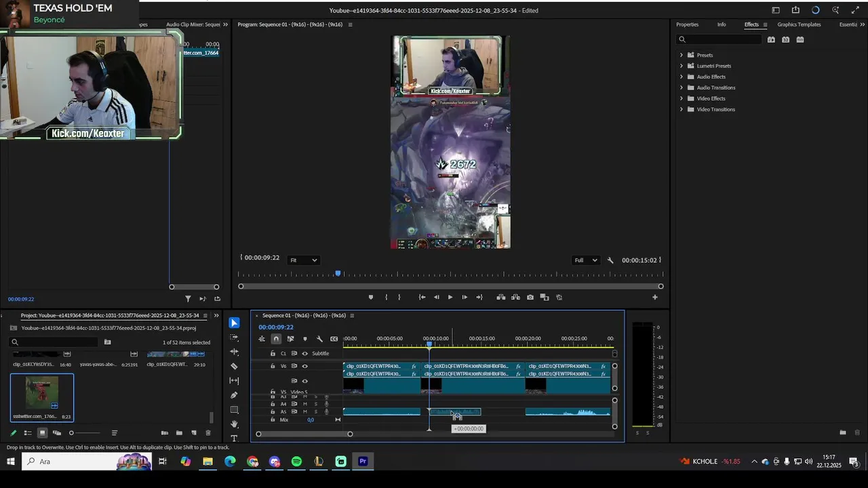Click the New Item icon in Project panel
Viewport: 868px width, 488px height.
coord(194,432)
